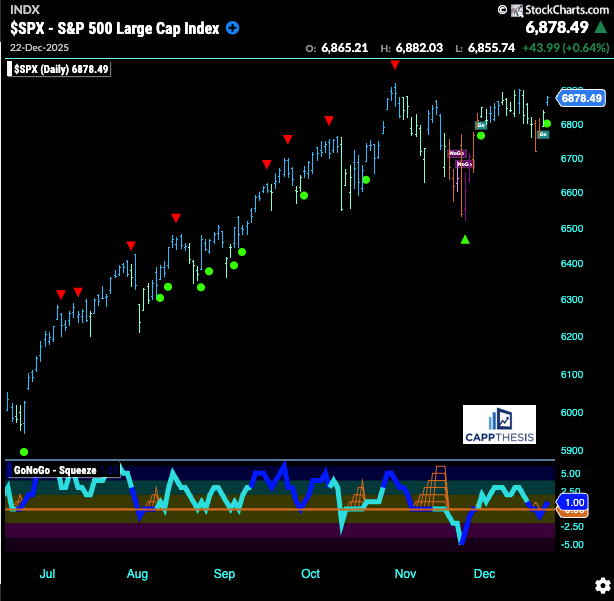Viewport: 614px width, 601px height.
Task: Click the Aug month label on axis
Action: pos(137,574)
